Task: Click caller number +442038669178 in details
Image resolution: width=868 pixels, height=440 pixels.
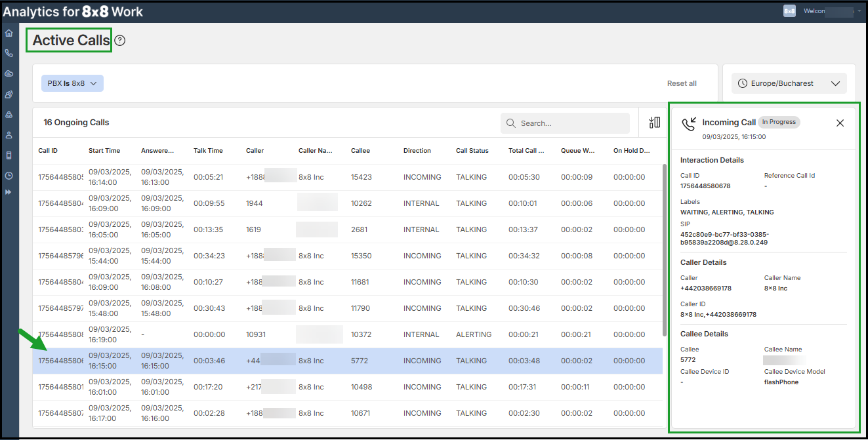Action: tap(706, 289)
